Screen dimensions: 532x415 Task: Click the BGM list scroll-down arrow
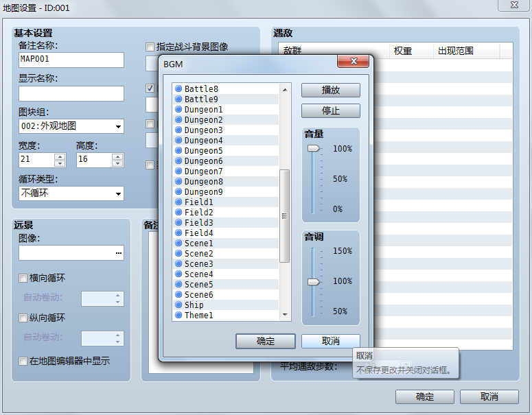[x=285, y=315]
